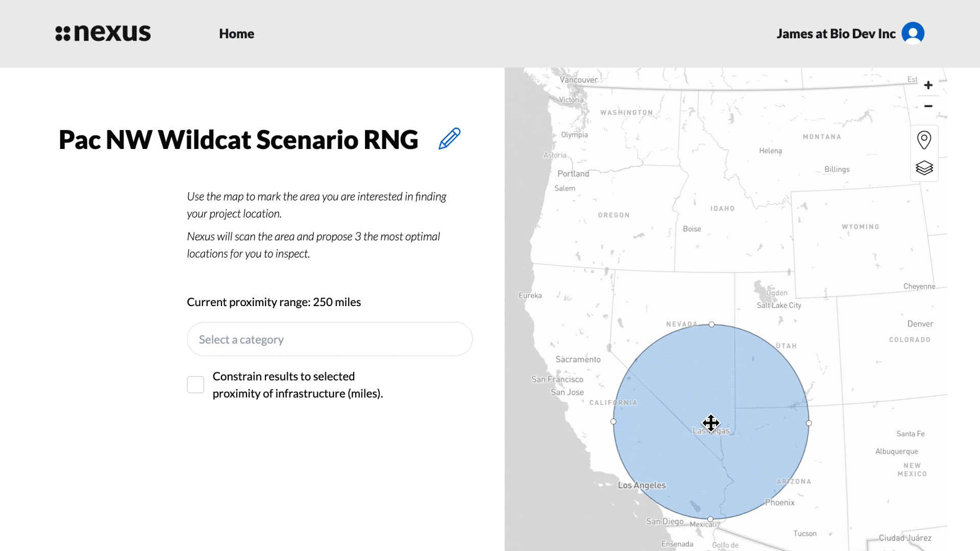Click the pencil edit icon beside title
Screen dimensions: 980x551
[449, 139]
